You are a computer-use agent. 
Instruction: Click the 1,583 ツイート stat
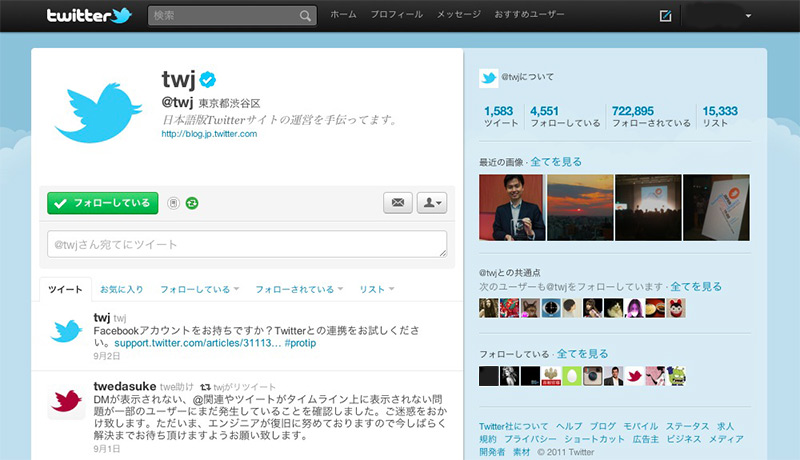[x=500, y=116]
